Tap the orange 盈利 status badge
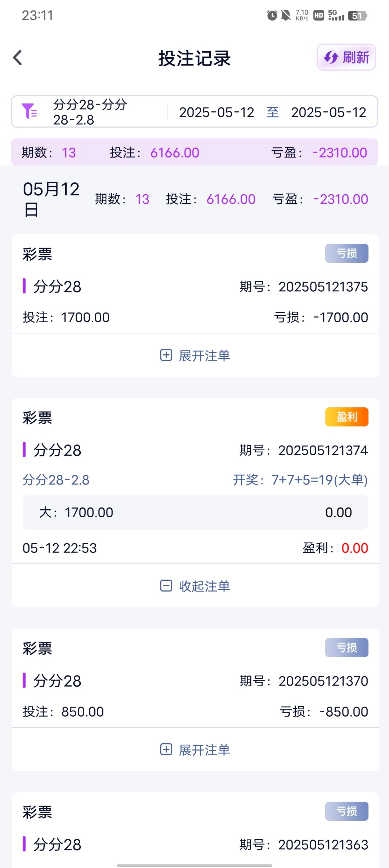This screenshot has height=868, width=389. coord(346,417)
